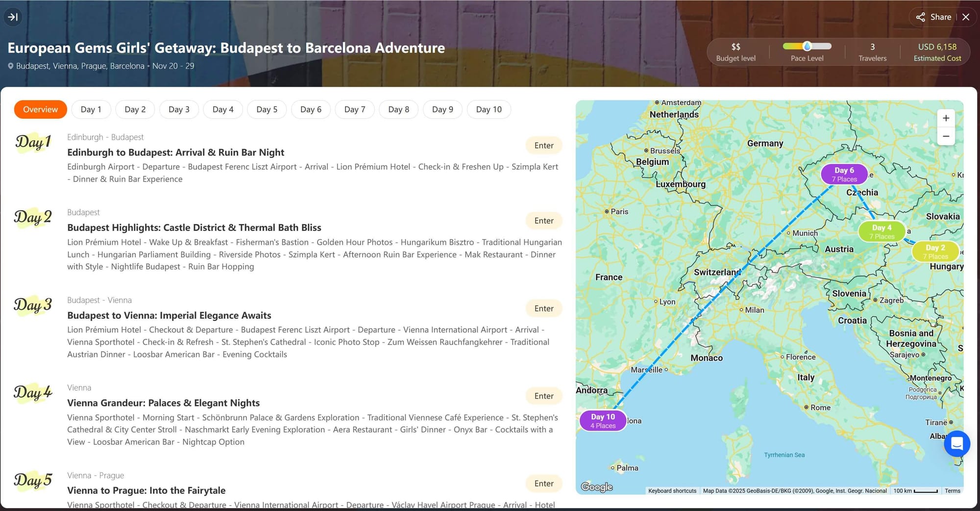The width and height of the screenshot is (980, 511).
Task: Open the Day 7 tab
Action: pos(355,109)
